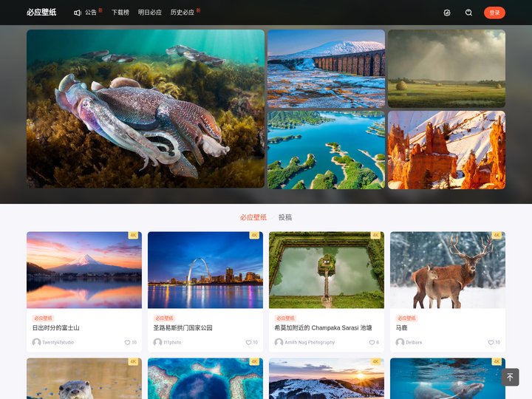
Task: Click the 4K badge on snowy sunset wallpaper
Action: pyautogui.click(x=375, y=361)
